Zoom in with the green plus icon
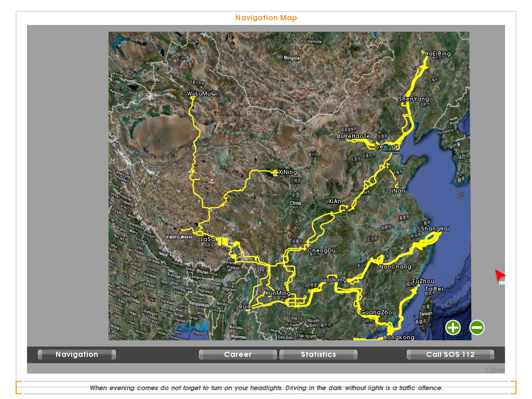 tap(453, 327)
